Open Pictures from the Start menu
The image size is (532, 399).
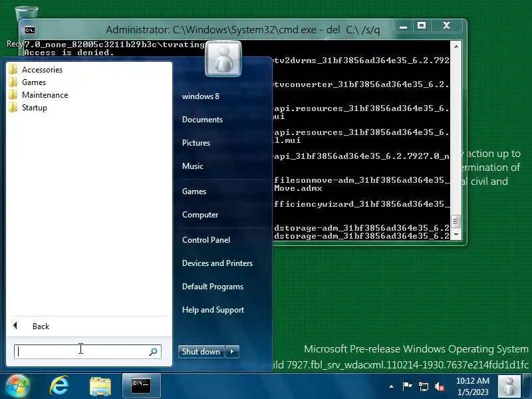tap(196, 143)
